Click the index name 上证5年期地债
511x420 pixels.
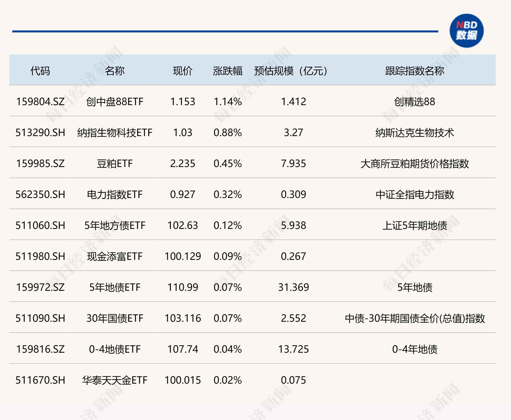click(415, 225)
